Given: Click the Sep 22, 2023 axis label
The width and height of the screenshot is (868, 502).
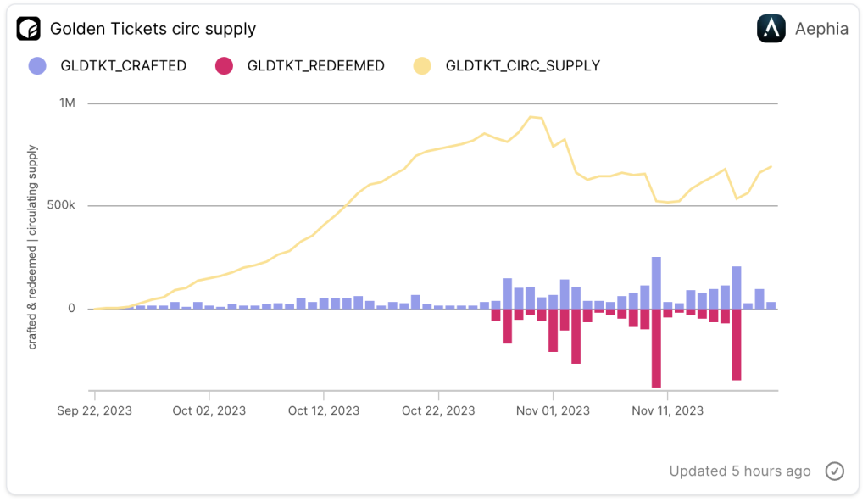Looking at the screenshot, I should tap(95, 411).
